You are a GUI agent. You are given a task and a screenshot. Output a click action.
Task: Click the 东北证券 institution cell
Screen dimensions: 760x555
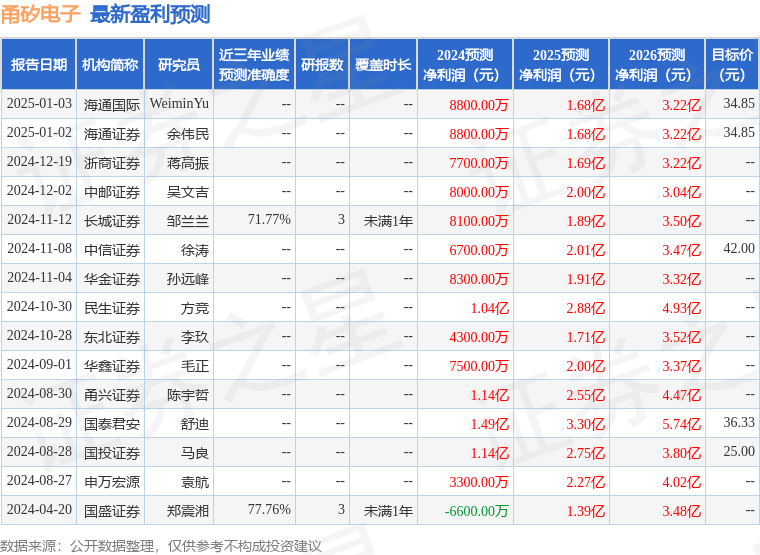click(x=112, y=337)
